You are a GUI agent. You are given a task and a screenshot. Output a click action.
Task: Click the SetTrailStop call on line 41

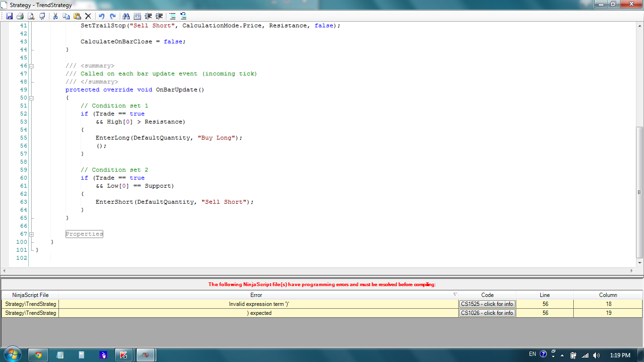210,25
